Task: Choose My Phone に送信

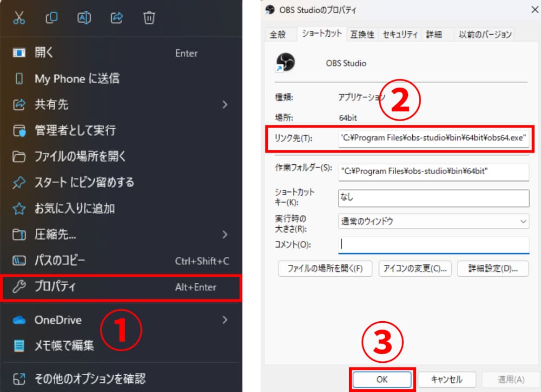Action: 121,78
